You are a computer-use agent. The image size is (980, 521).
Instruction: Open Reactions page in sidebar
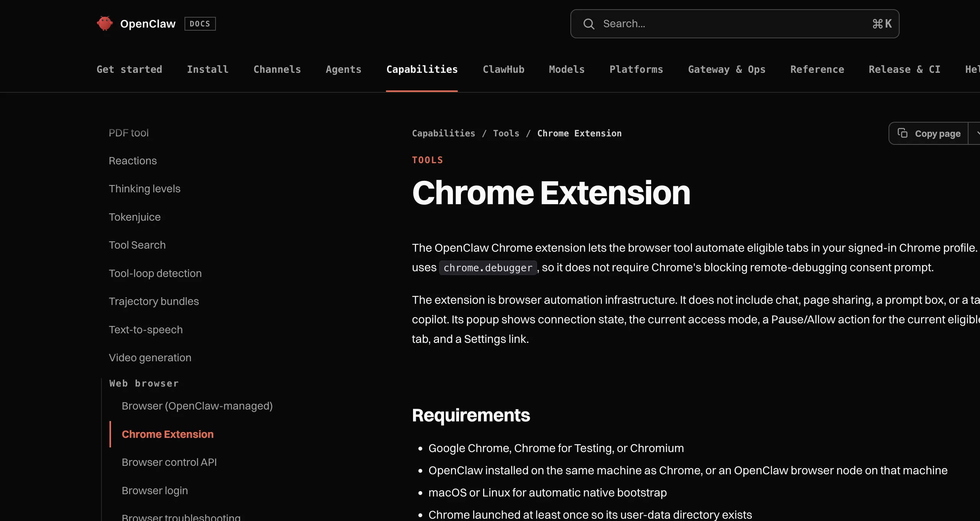pos(133,161)
